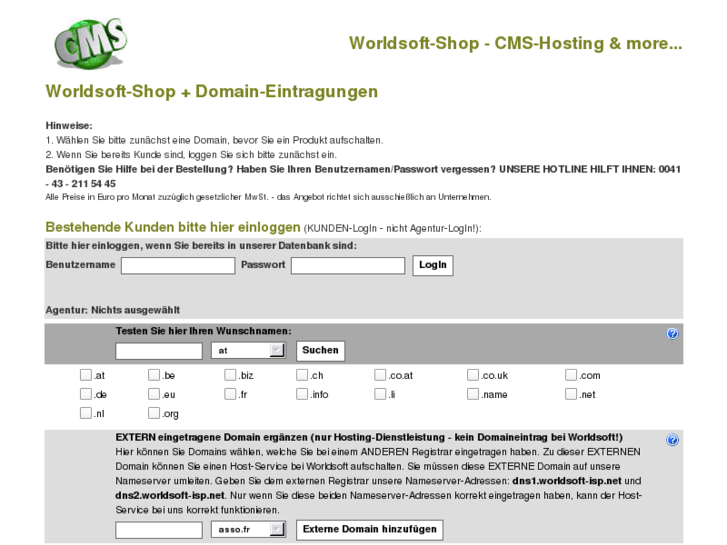Click the 'Hinweise:' label
This screenshot has width=727, height=545.
pos(69,126)
